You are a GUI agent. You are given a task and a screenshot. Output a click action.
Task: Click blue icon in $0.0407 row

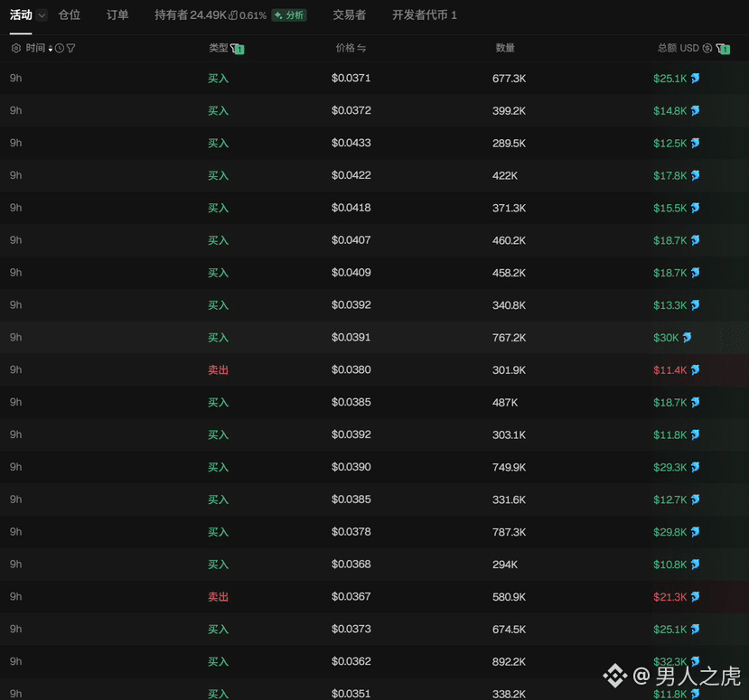coord(696,240)
